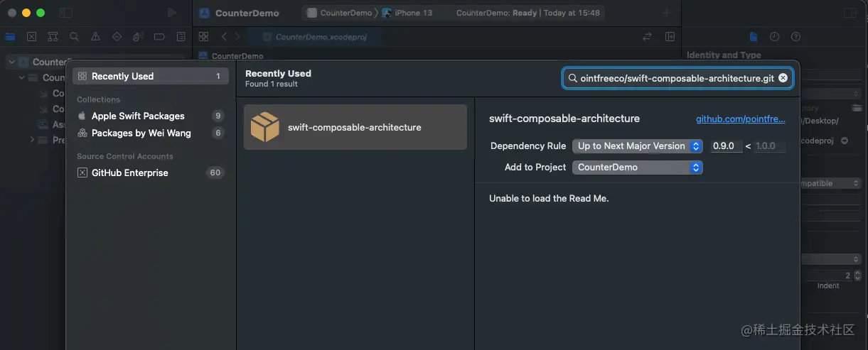
Task: Show the quick help inspector icon
Action: 795,36
